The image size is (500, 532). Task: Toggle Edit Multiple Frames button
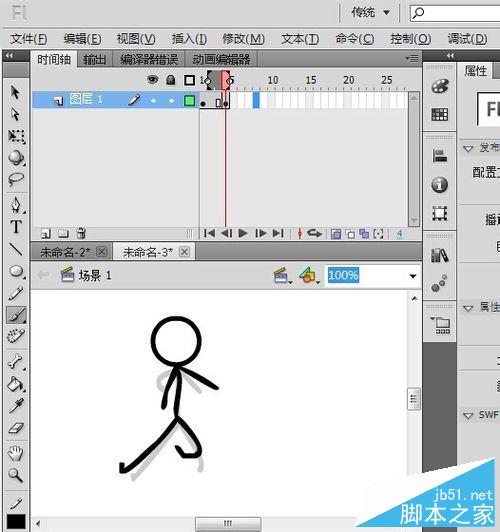click(x=364, y=234)
